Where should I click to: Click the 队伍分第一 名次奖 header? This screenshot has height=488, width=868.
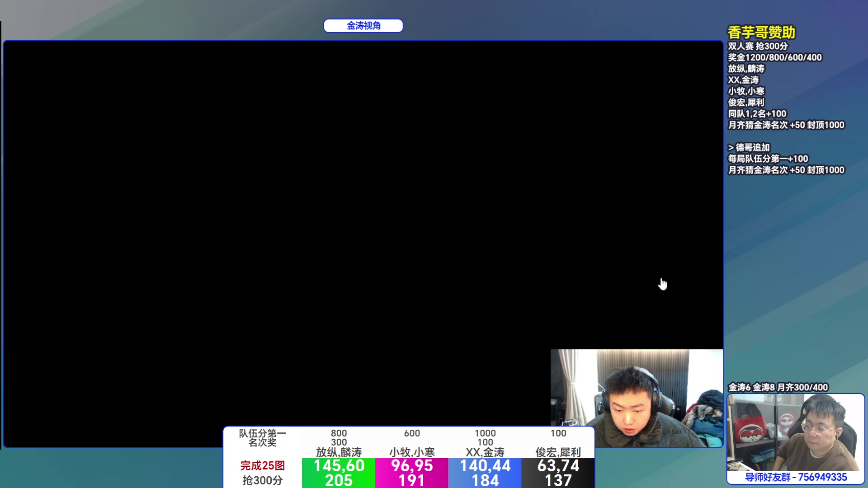point(262,438)
